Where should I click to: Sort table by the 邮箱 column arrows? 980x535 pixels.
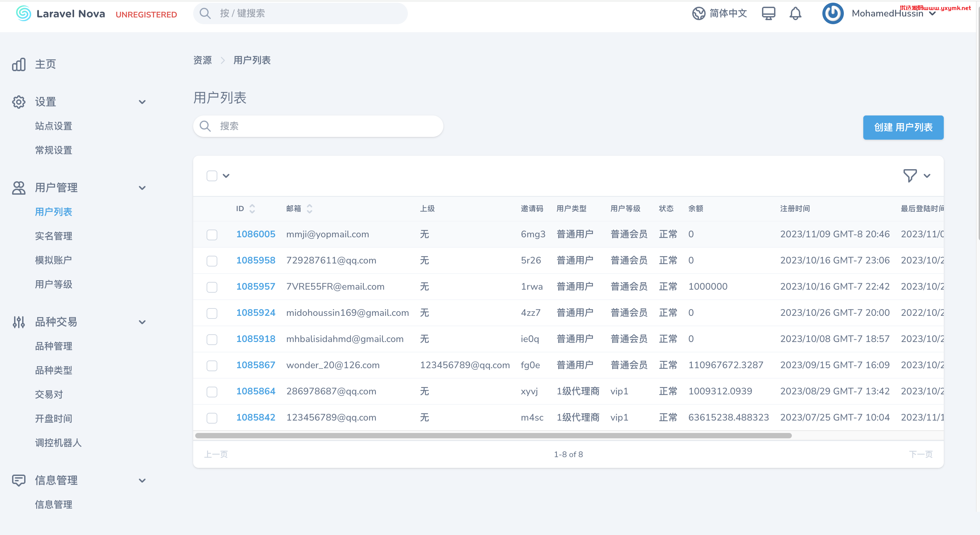click(310, 209)
